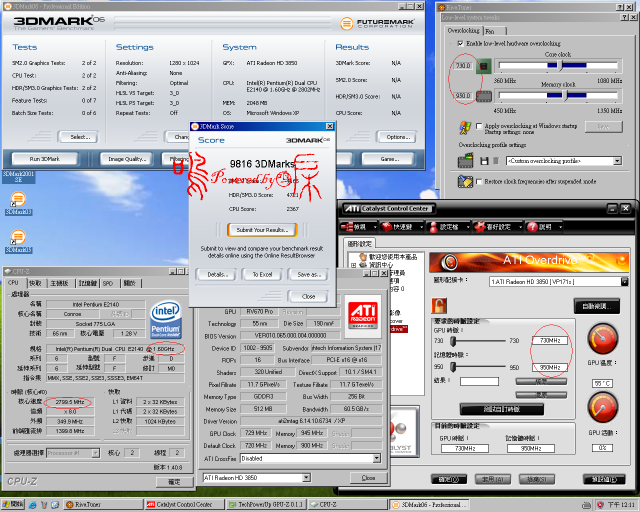Viewport: 640px width, 512px height.
Task: Click the Intel Pentium logo in CPU-Z
Action: point(166,320)
